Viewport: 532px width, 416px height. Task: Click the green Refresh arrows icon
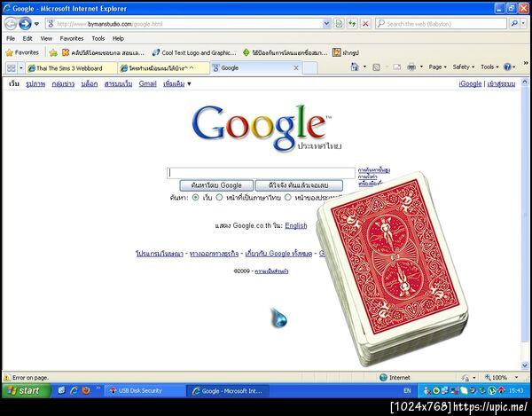click(352, 24)
